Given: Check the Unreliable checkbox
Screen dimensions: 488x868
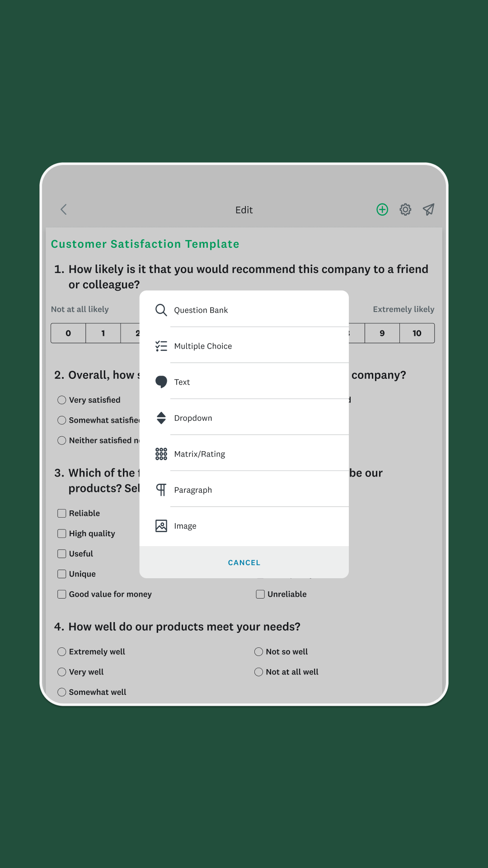Looking at the screenshot, I should pos(260,594).
